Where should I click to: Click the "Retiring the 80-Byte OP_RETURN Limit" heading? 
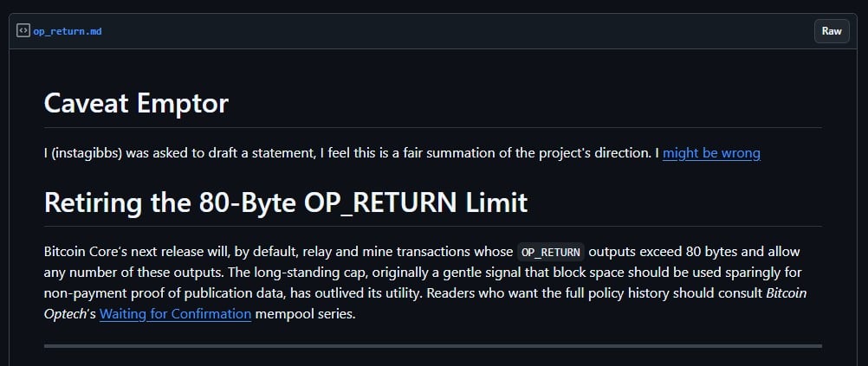286,202
